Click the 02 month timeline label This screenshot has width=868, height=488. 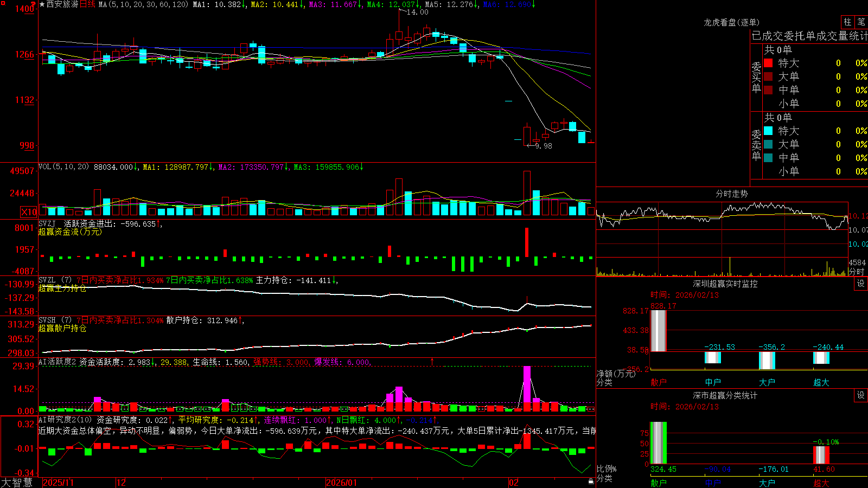(514, 483)
